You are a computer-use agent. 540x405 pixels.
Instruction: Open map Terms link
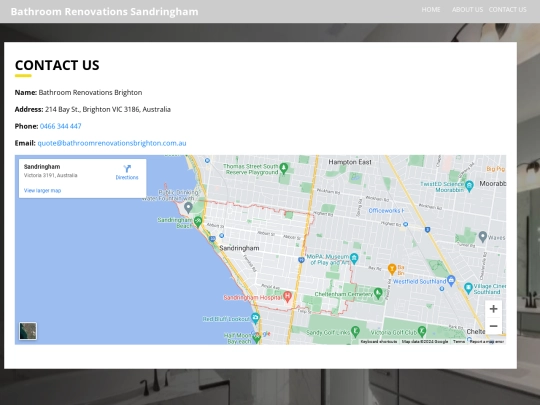click(x=459, y=342)
